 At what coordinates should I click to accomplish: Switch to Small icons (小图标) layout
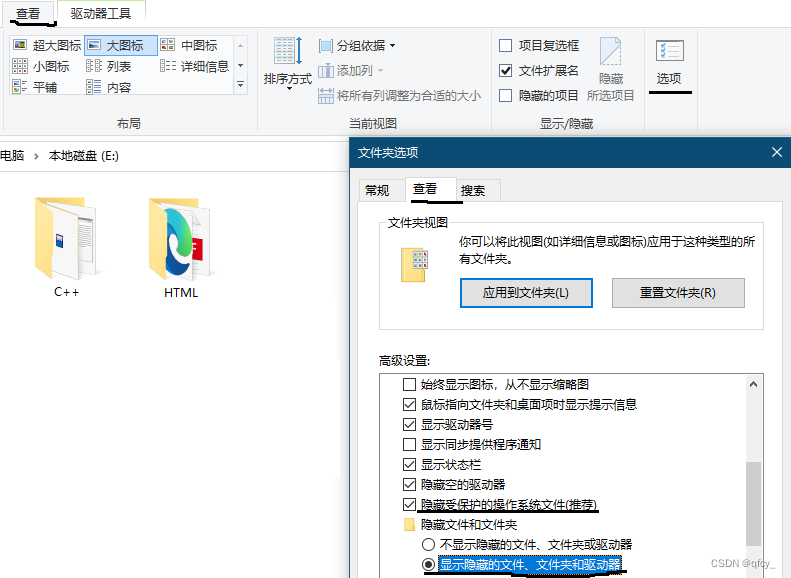[40, 67]
